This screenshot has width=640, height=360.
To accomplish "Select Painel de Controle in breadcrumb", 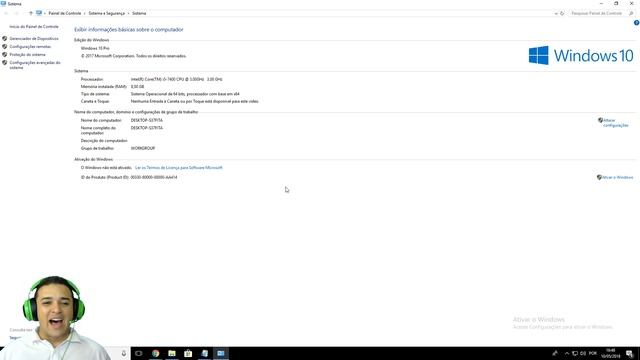I will coord(65,13).
